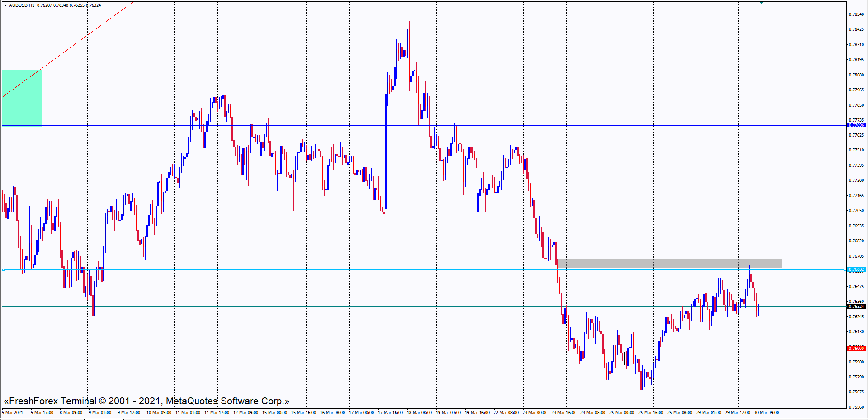
Task: Select the cyan line's left-end handle
Action: [x=4, y=270]
